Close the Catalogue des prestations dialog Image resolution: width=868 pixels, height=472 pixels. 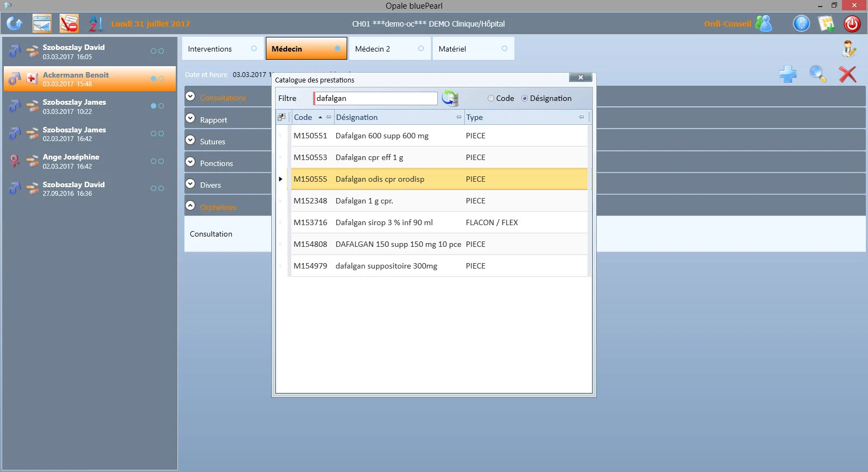pyautogui.click(x=580, y=78)
